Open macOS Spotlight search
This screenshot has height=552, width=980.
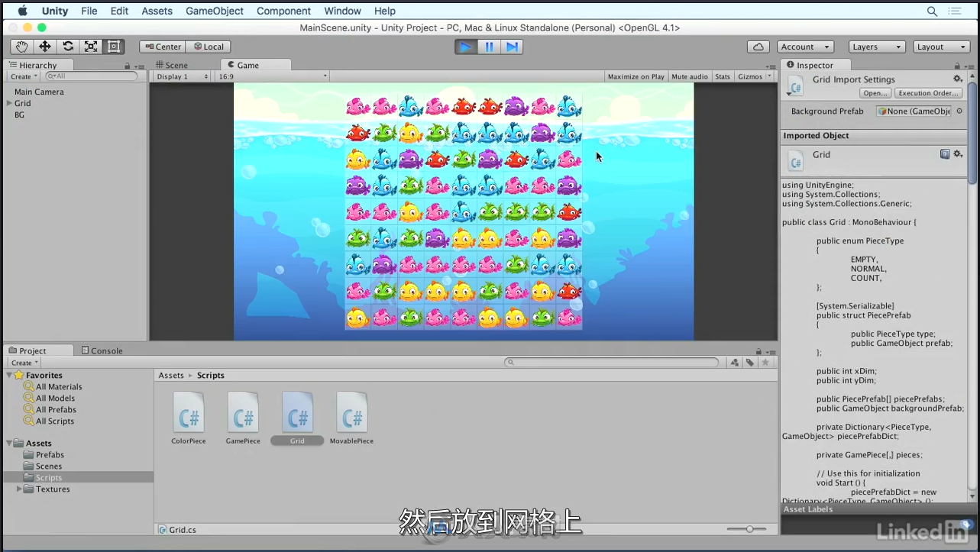pyautogui.click(x=932, y=11)
